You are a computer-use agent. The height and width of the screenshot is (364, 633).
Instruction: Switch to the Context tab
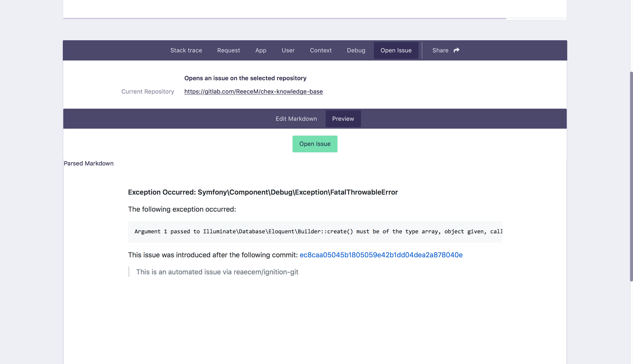point(320,50)
